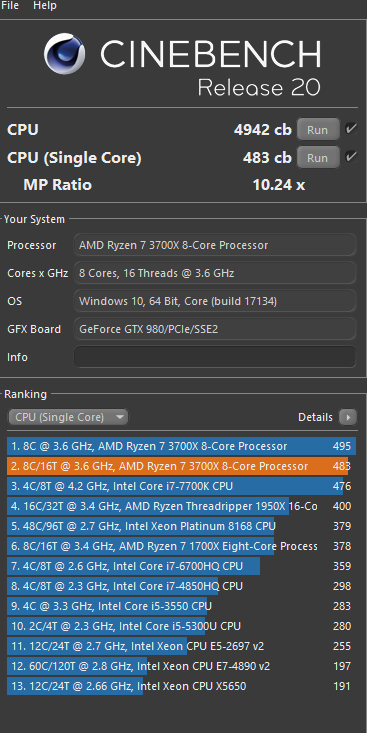Open the Help menu
This screenshot has height=733, width=367.
(x=45, y=6)
